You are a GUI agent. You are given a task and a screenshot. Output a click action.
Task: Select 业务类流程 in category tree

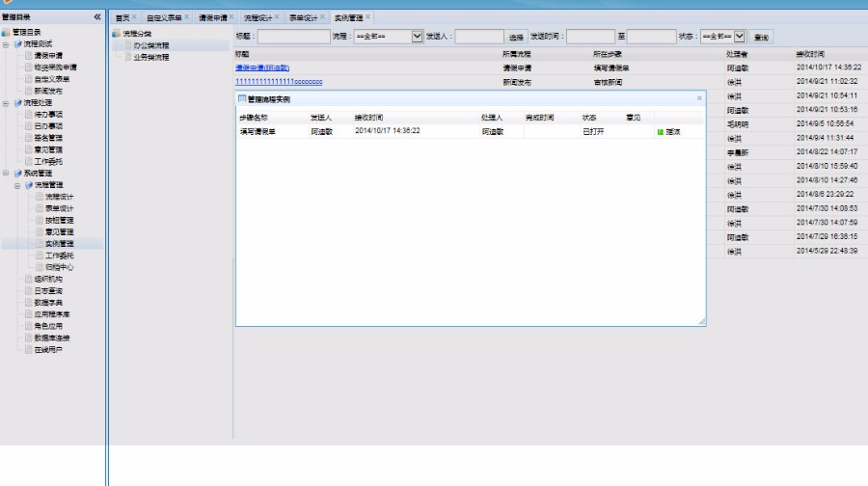point(151,57)
